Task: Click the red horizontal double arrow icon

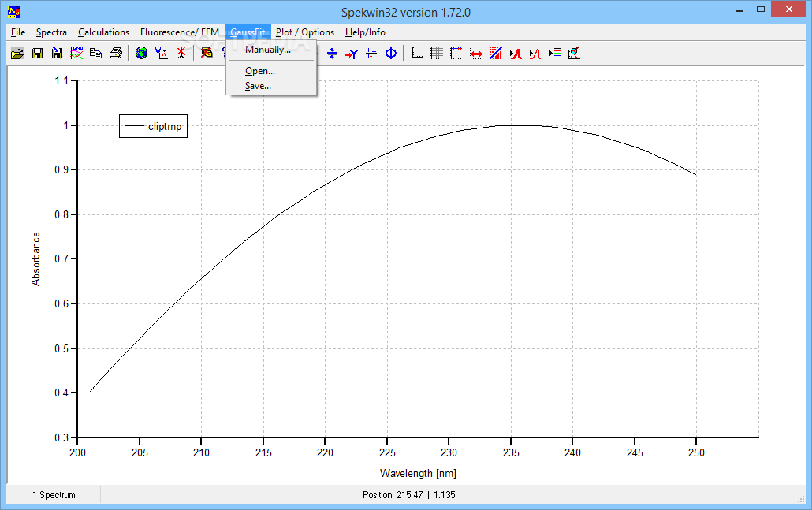Action: [x=476, y=53]
